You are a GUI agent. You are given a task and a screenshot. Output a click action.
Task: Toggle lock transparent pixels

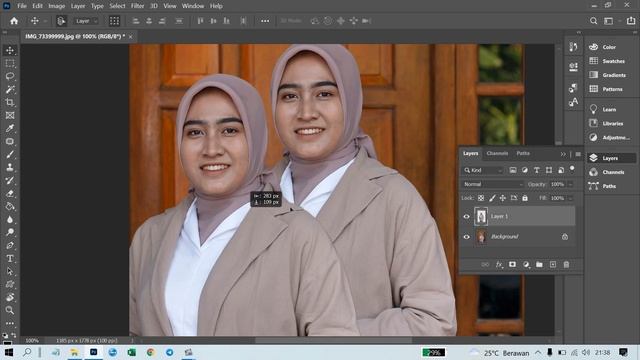tap(481, 198)
